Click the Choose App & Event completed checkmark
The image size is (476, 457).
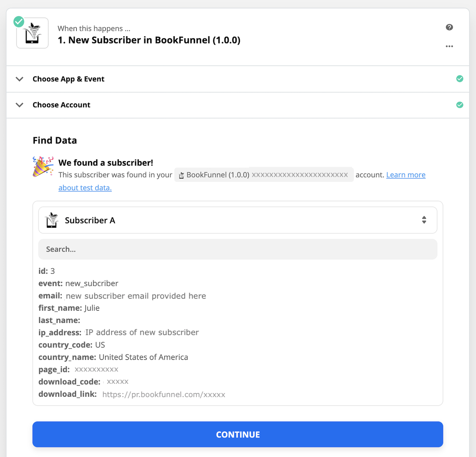pyautogui.click(x=460, y=79)
